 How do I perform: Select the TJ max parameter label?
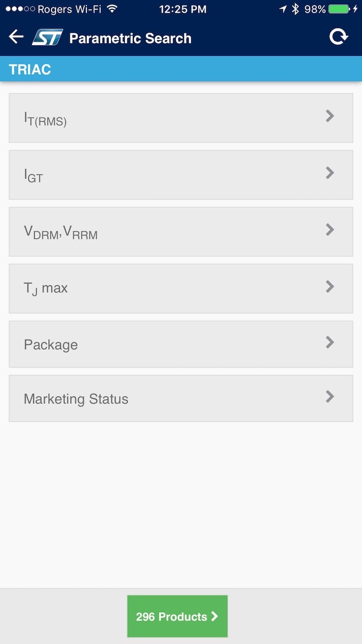click(46, 288)
